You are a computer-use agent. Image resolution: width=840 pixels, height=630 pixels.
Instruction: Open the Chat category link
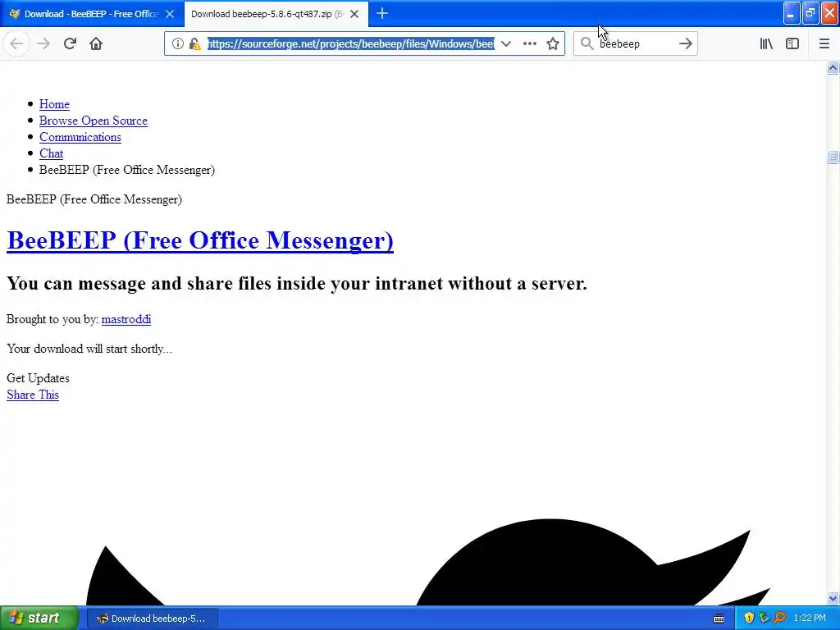point(52,153)
